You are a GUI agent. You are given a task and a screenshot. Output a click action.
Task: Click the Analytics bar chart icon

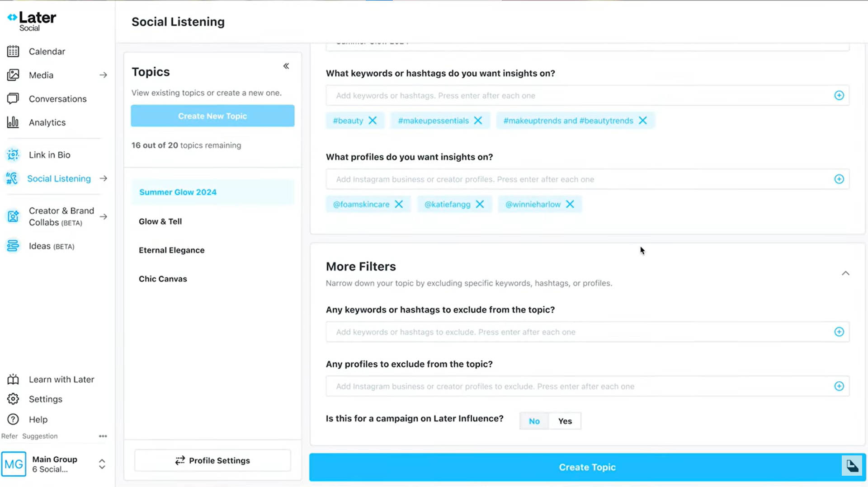coord(13,122)
